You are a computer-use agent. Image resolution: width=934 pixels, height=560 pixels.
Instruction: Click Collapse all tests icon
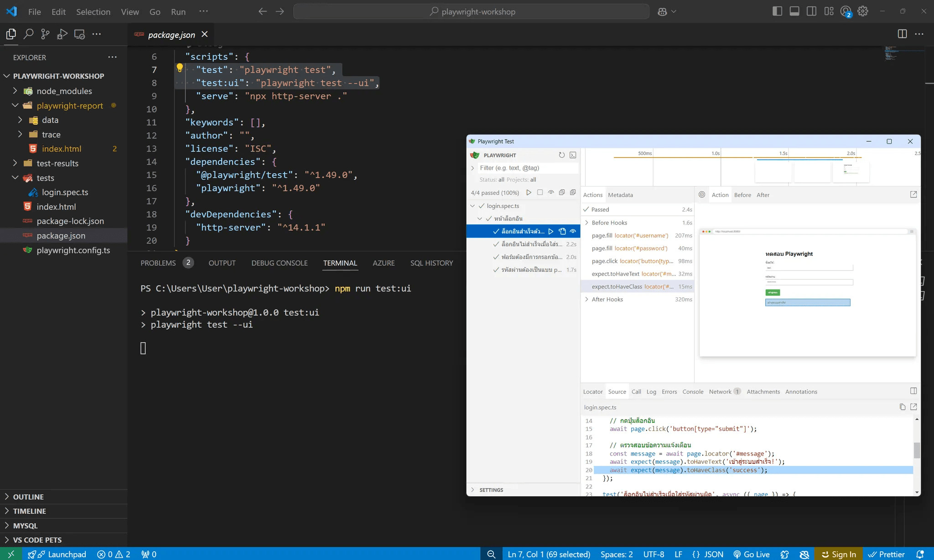pos(562,192)
